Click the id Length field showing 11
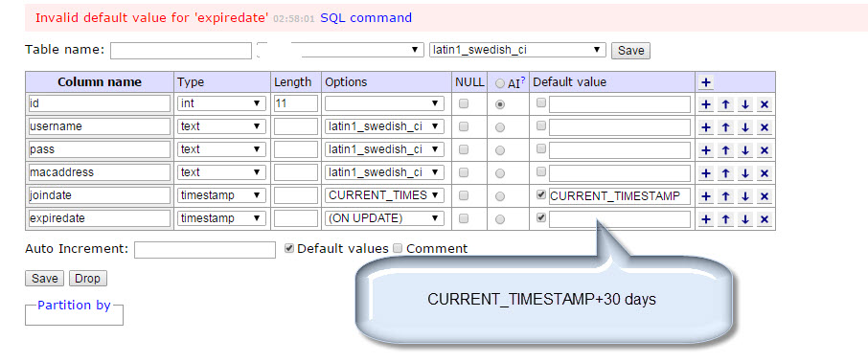Image resolution: width=868 pixels, height=363 pixels. 296,103
